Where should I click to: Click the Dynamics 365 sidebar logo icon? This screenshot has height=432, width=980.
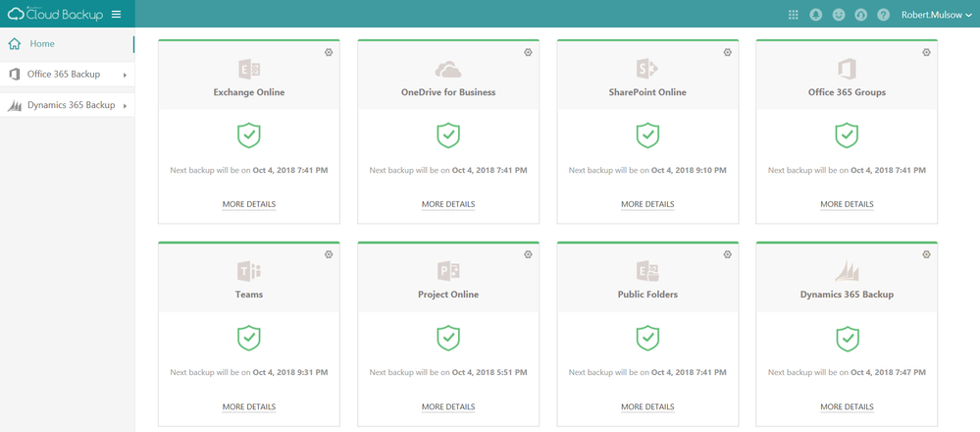point(15,106)
